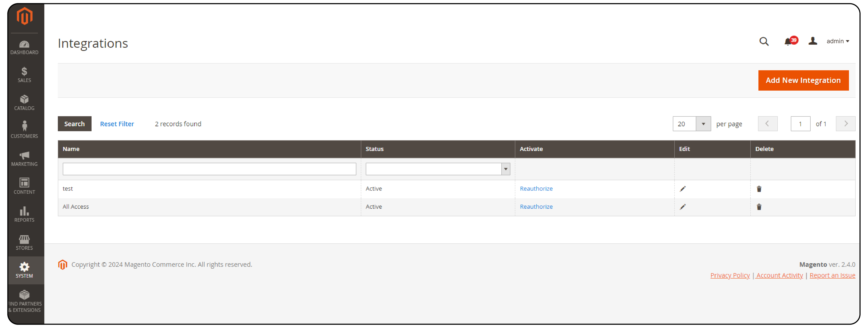This screenshot has width=868, height=329.
Task: Delete the All Access integration trash icon
Action: click(759, 207)
